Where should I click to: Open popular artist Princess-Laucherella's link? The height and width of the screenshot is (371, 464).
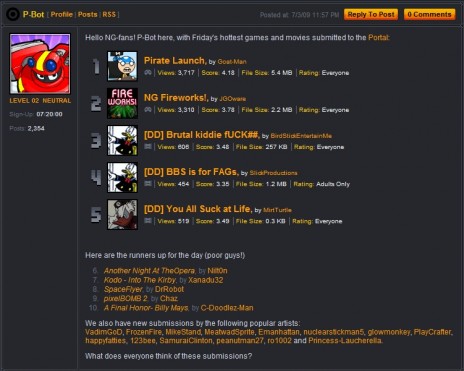(x=345, y=341)
